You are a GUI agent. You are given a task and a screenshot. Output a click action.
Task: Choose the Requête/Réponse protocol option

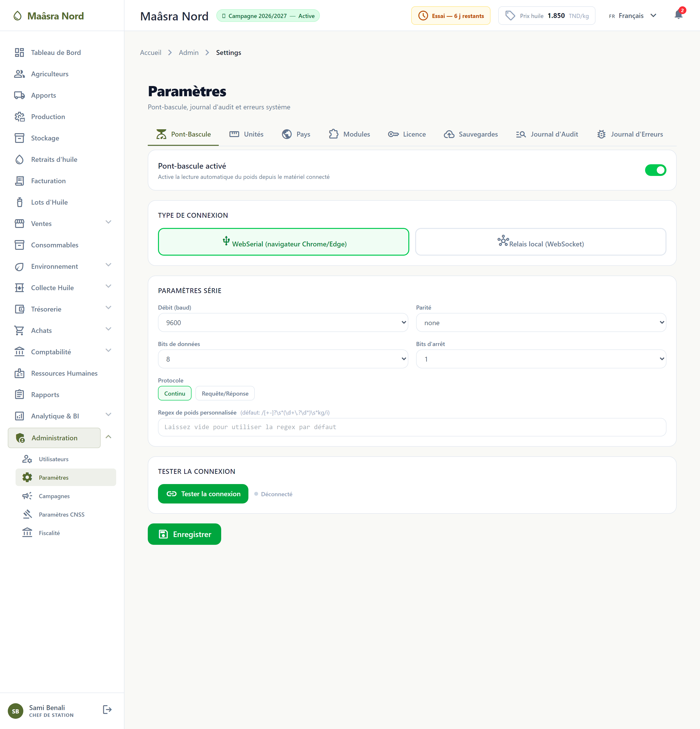pyautogui.click(x=225, y=393)
